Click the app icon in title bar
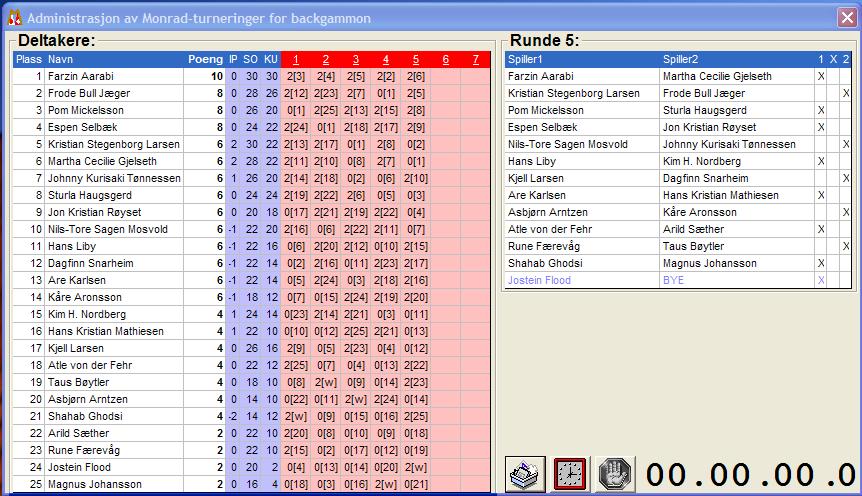 pyautogui.click(x=14, y=18)
